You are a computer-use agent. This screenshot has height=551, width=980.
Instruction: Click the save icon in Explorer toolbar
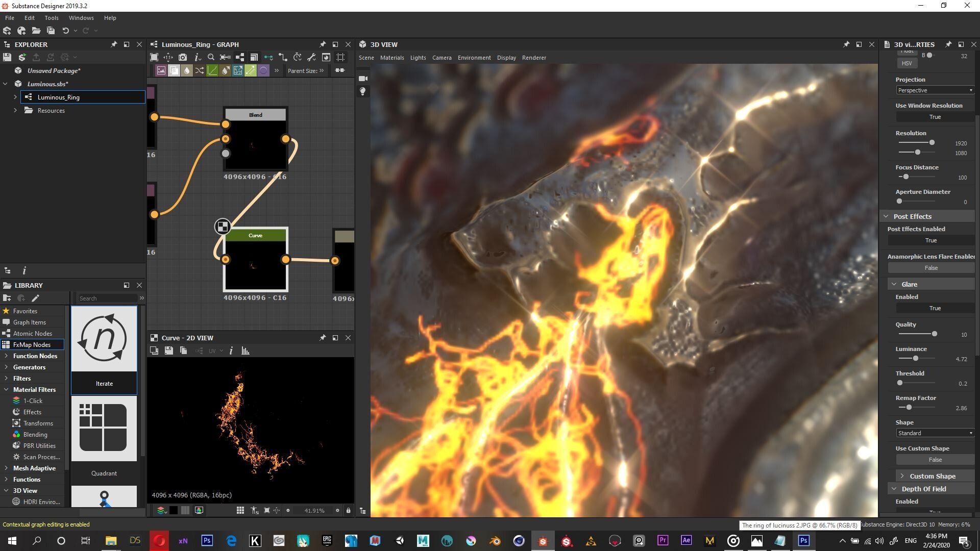(x=7, y=57)
